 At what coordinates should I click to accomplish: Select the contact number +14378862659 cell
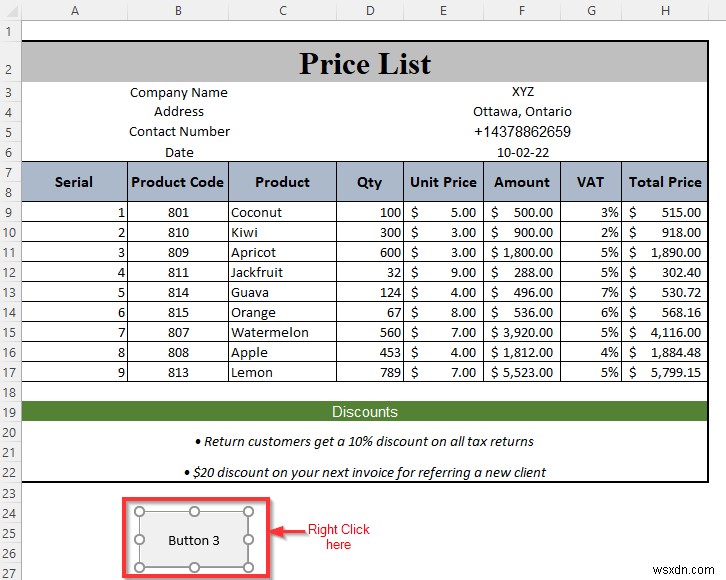click(522, 132)
